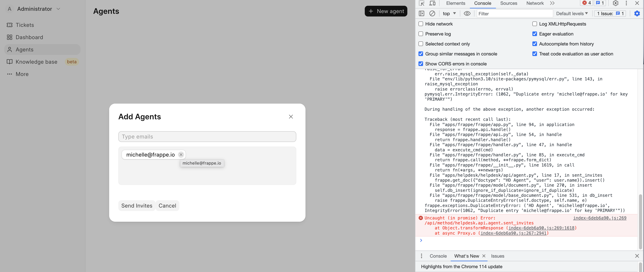This screenshot has height=272, width=644.
Task: Disable Group similar messages in console
Action: coord(421,54)
